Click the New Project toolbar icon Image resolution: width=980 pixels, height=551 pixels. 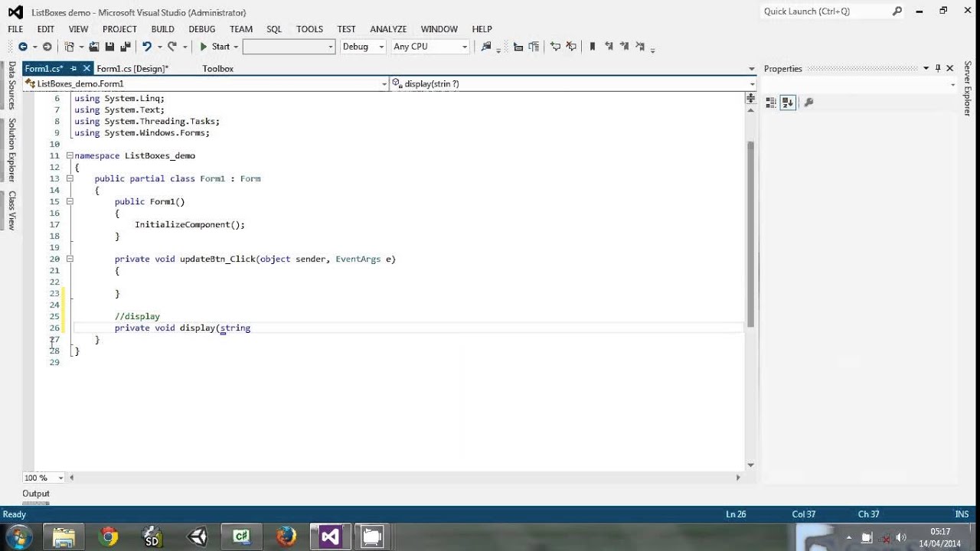point(70,47)
